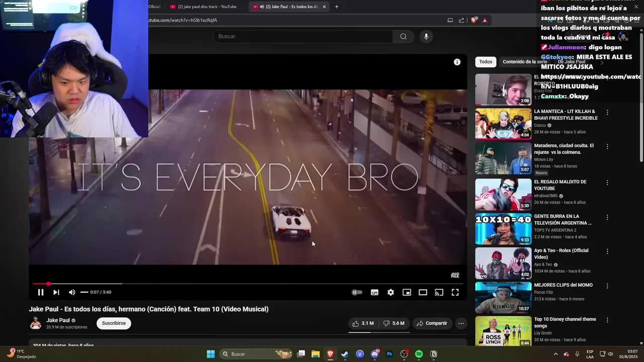Viewport: 644px width, 362px height.
Task: Adjust the player volume slider
Action: point(85,292)
